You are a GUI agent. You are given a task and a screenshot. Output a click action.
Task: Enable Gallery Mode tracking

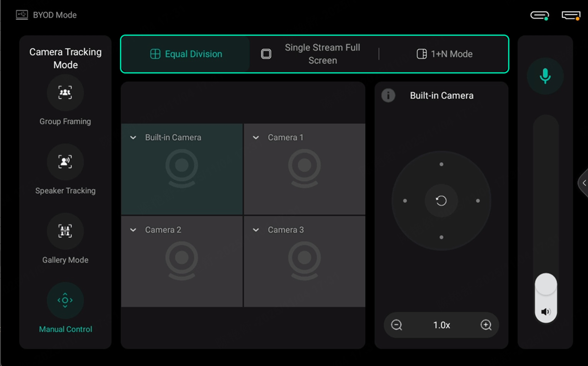pyautogui.click(x=65, y=231)
